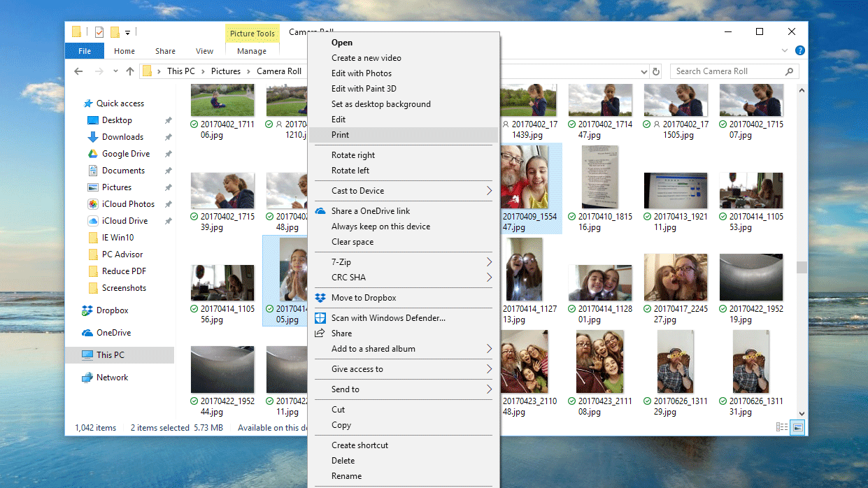Open iCloud Drive in the navigation pane
This screenshot has width=868, height=488.
[118, 221]
